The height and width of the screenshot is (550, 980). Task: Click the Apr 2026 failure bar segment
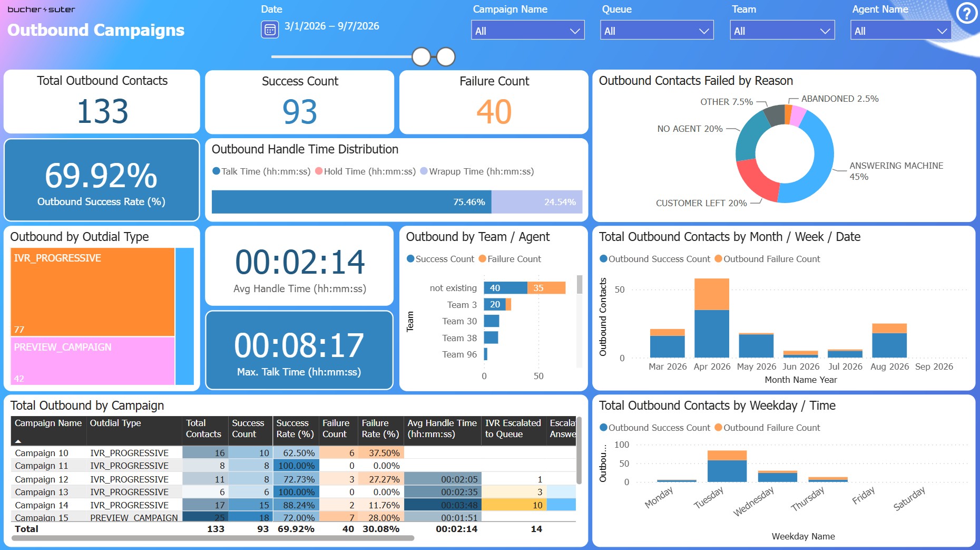click(x=712, y=294)
